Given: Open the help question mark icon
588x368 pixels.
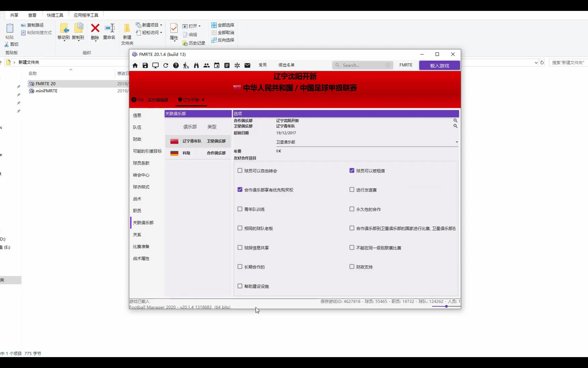Looking at the screenshot, I should (176, 65).
